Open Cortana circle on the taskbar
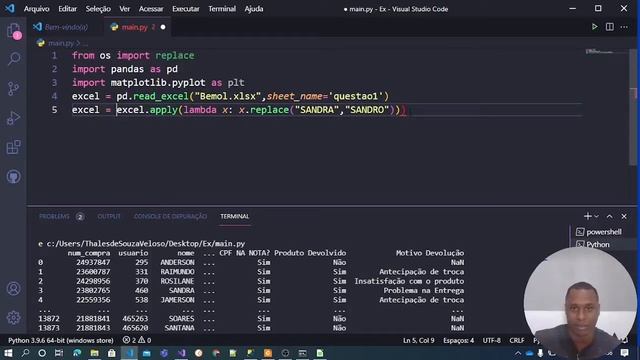 pyautogui.click(x=42, y=353)
